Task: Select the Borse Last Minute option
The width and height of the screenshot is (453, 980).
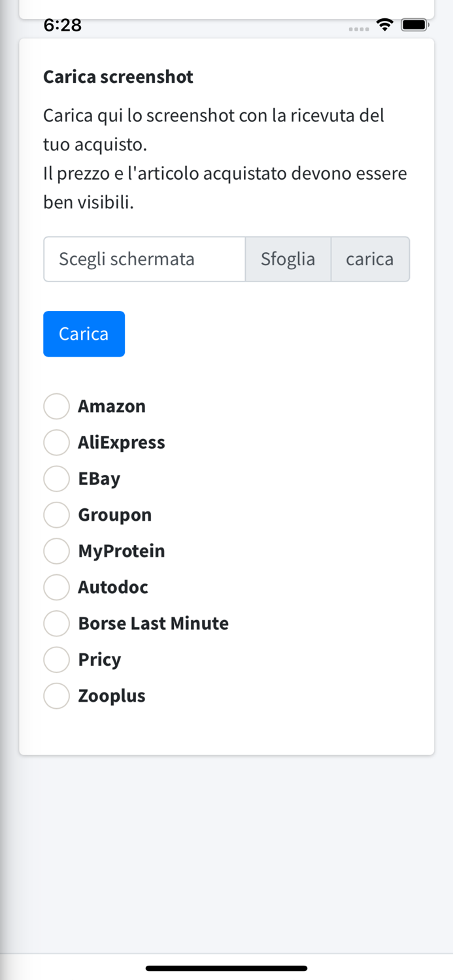Action: [x=57, y=623]
